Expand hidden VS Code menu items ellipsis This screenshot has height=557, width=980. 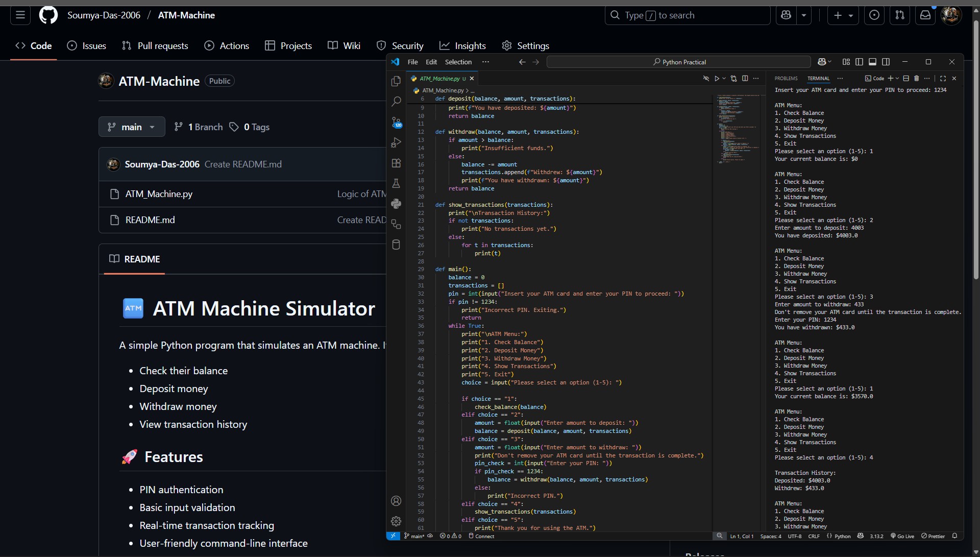tap(485, 62)
